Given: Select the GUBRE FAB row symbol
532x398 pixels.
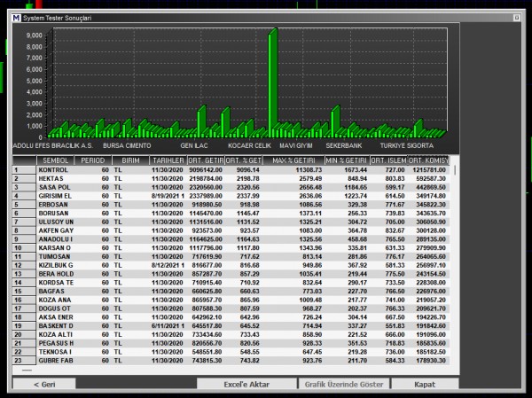Looking at the screenshot, I should click(x=56, y=361).
